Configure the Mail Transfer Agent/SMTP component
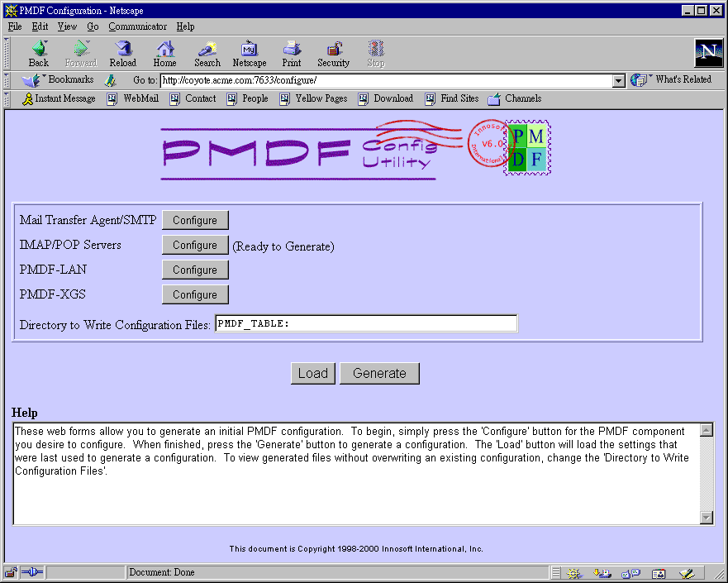Screen dimensions: 728x583 (195, 220)
